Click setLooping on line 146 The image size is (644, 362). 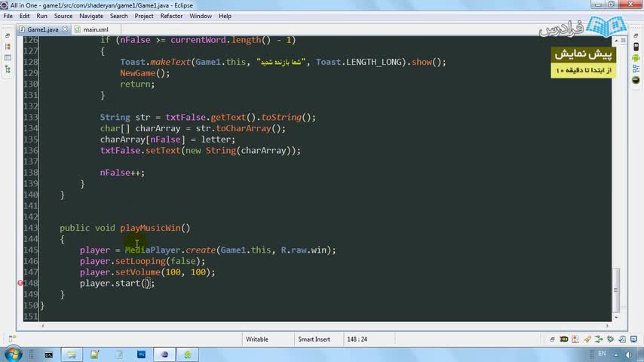(x=140, y=262)
